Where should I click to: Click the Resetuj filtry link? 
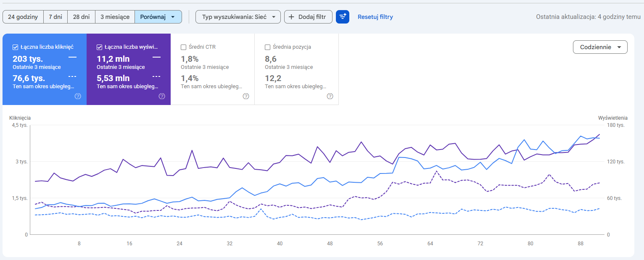(x=375, y=17)
